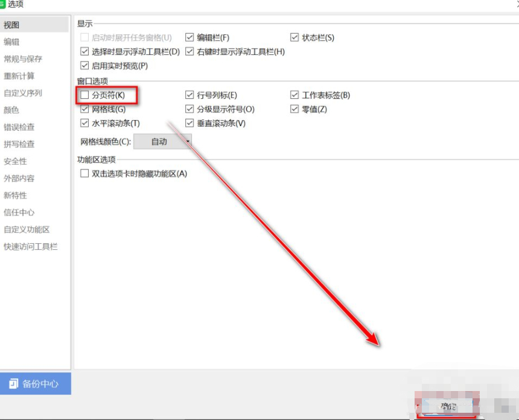
Task: Toggle 启用实时预览(P) live preview checkbox
Action: point(84,66)
